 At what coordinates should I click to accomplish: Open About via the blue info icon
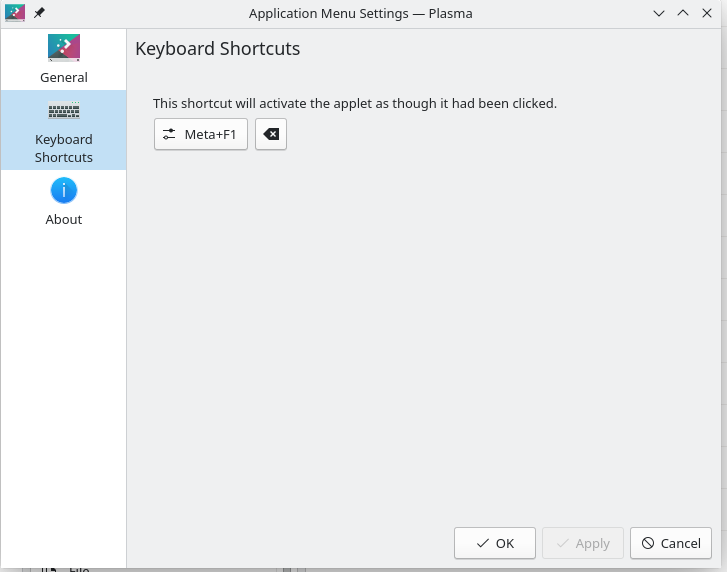63,190
